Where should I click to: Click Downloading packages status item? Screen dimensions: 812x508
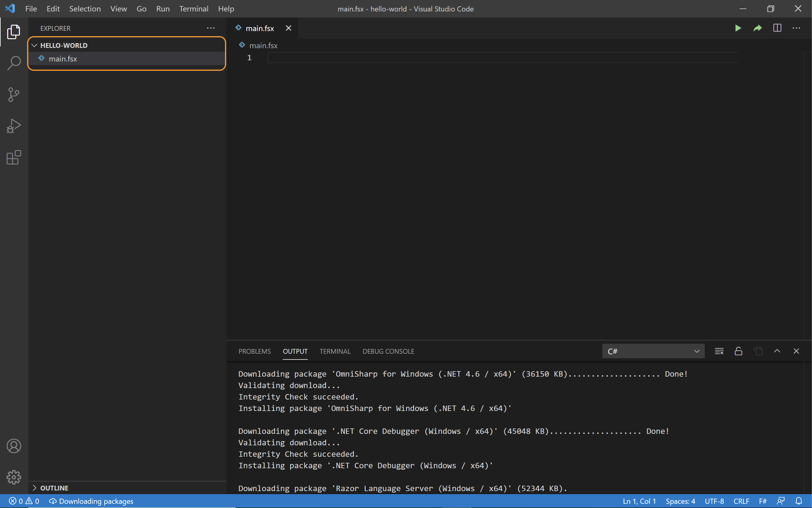91,501
